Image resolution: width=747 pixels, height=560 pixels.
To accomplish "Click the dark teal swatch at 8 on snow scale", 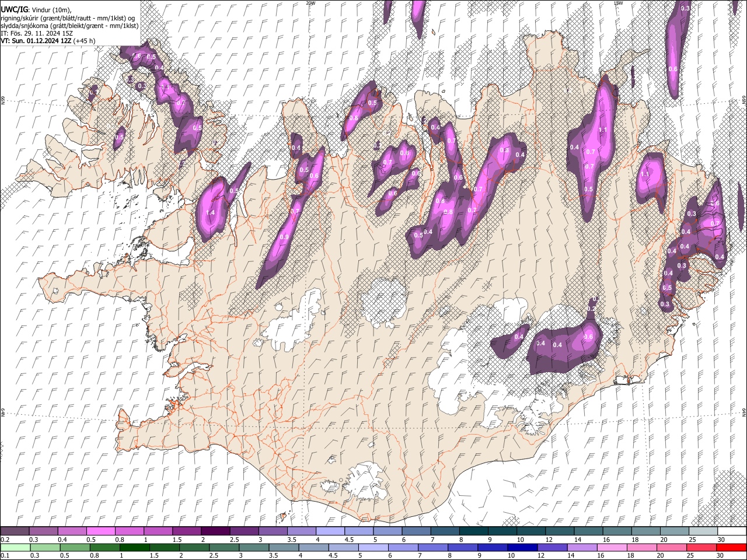I will (x=473, y=531).
